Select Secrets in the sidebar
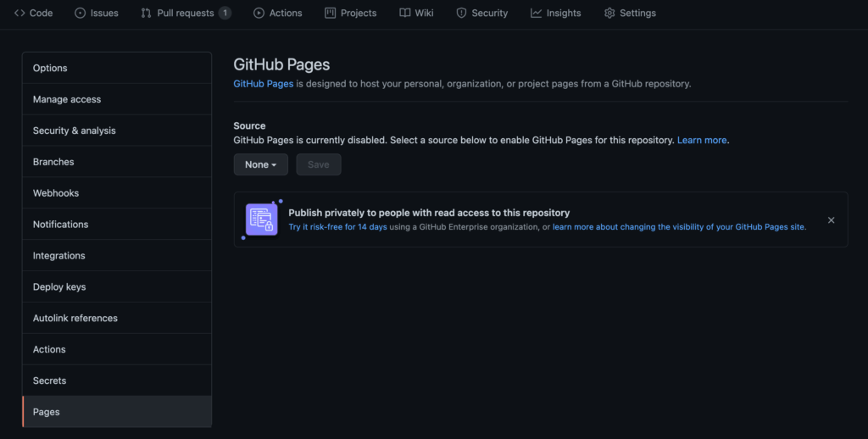Screen dimensions: 868x439 coord(49,381)
